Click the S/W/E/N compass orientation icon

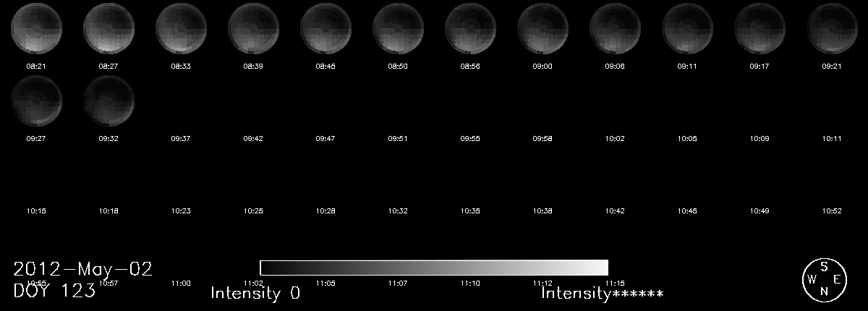click(x=824, y=279)
